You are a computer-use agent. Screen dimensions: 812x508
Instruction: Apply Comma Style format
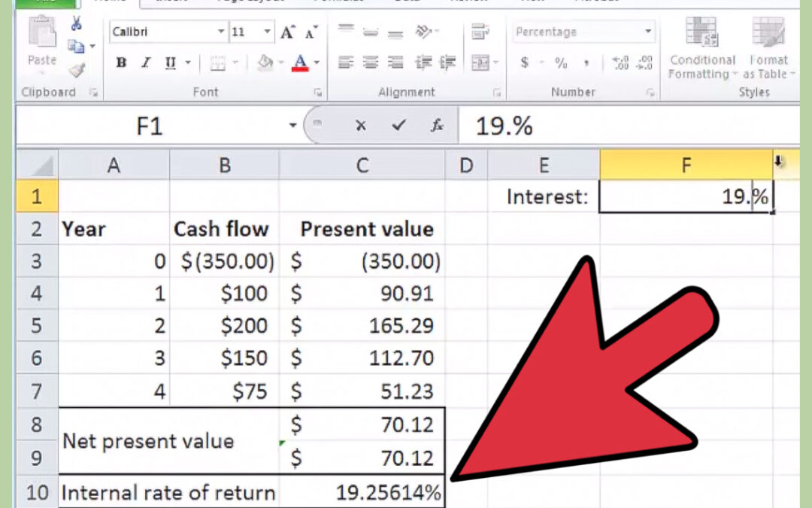click(586, 62)
